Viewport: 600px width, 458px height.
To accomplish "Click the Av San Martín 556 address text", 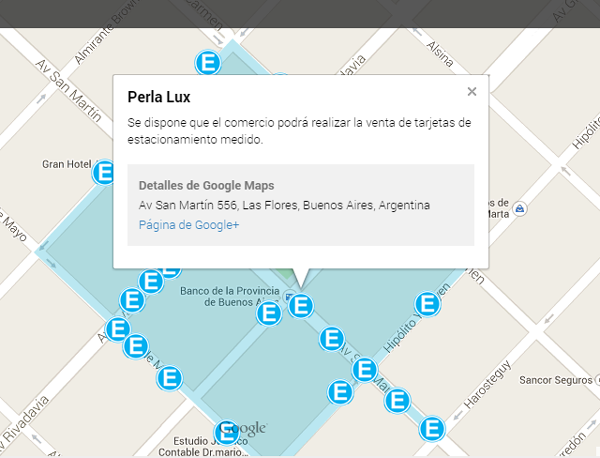I will (284, 205).
